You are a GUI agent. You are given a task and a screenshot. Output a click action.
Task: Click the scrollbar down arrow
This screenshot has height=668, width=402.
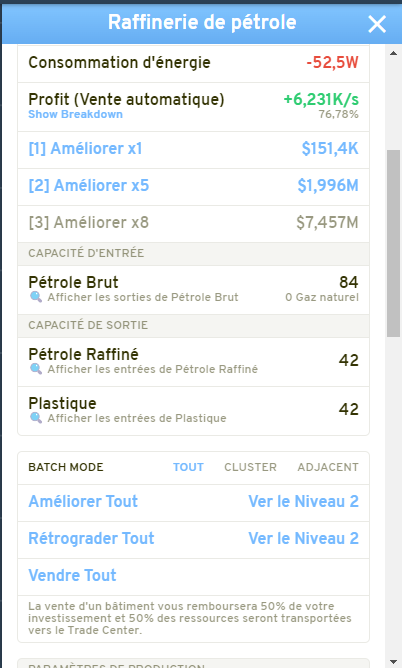click(x=393, y=662)
